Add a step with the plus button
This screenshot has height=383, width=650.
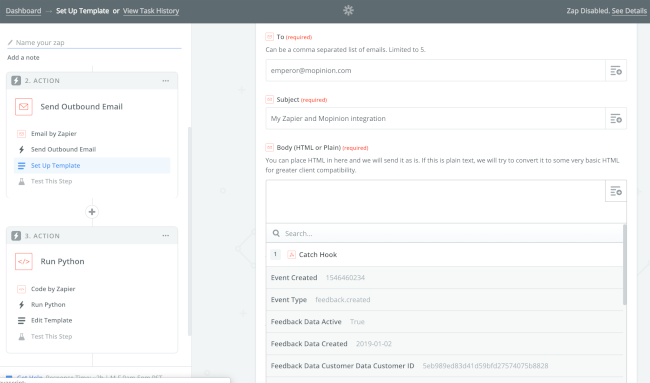pos(92,212)
